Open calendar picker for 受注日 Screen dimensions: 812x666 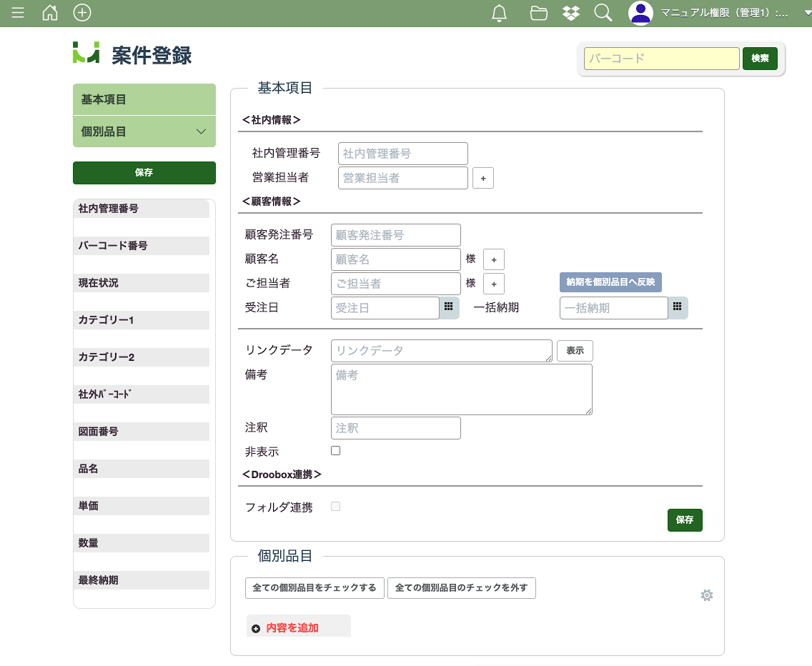pyautogui.click(x=449, y=307)
